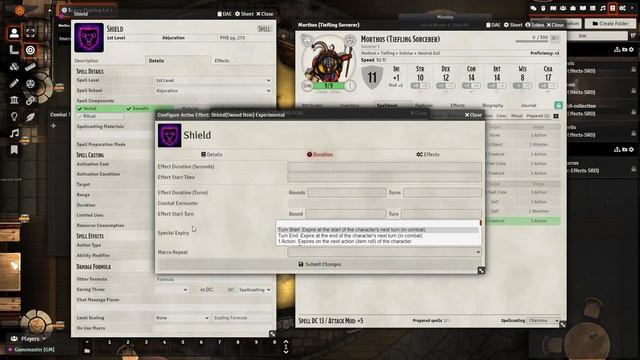Open the DC Spellcasting dropdown
The width and height of the screenshot is (640, 360).
(254, 290)
